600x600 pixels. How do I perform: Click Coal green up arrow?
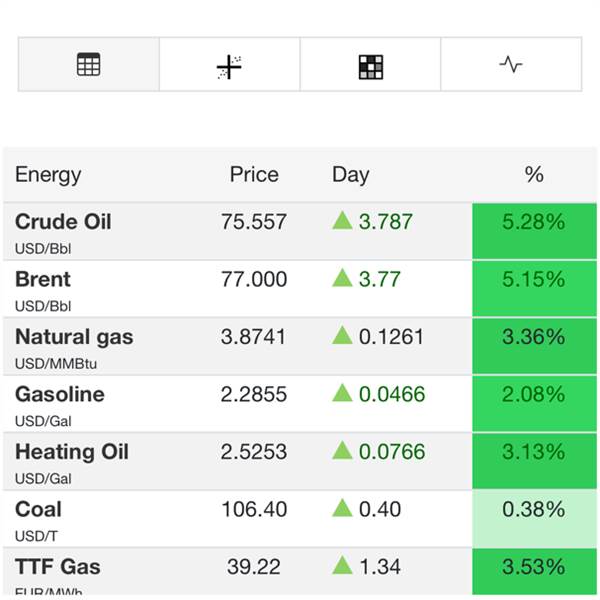pos(342,509)
